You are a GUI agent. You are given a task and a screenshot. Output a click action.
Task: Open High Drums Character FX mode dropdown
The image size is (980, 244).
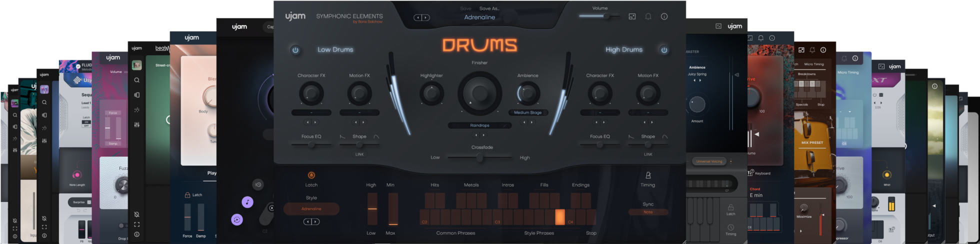pyautogui.click(x=599, y=112)
